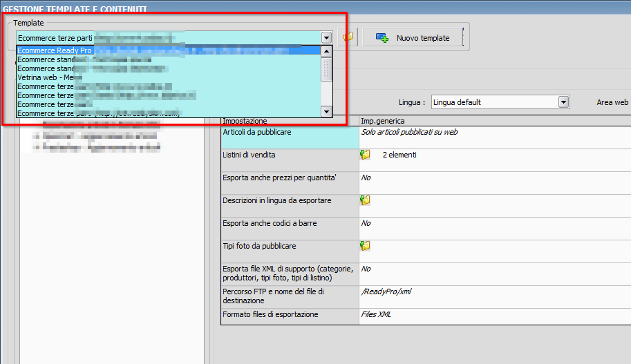The height and width of the screenshot is (364, 631).
Task: Click the up arrow of the template list scrollbar
Action: point(326,51)
